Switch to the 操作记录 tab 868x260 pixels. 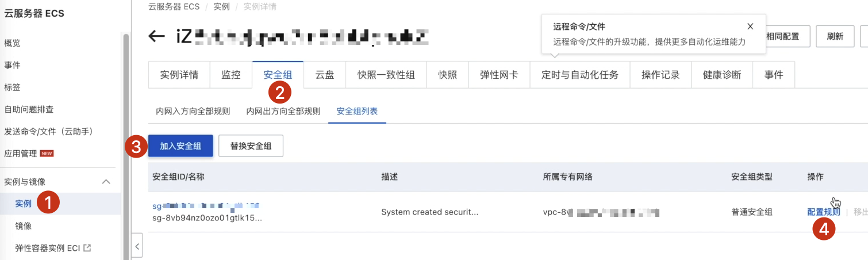coord(660,75)
